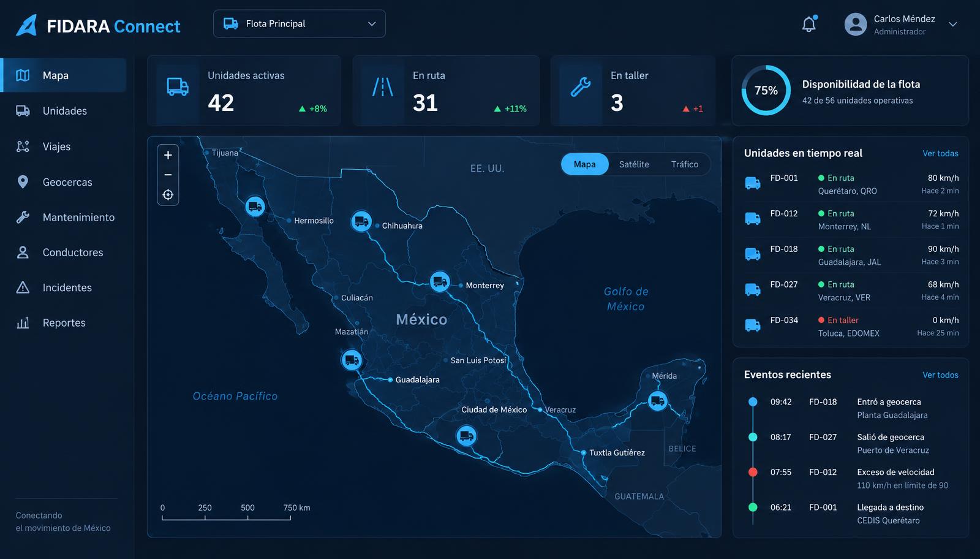Viewport: 980px width, 559px height.
Task: Open the notifications bell
Action: click(809, 24)
